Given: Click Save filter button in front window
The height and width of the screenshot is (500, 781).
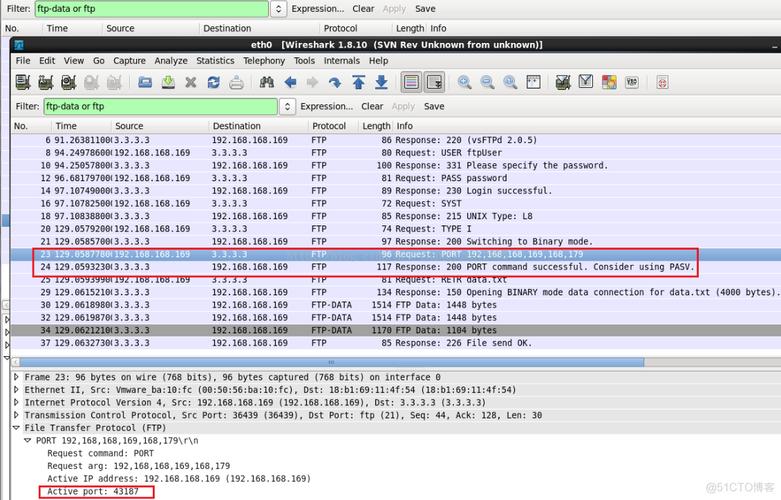Looking at the screenshot, I should coord(434,107).
